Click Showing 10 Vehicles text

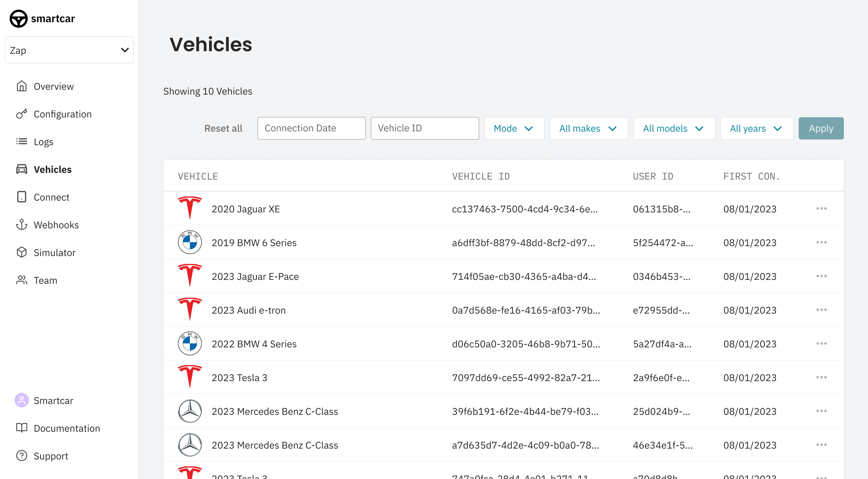coord(208,91)
